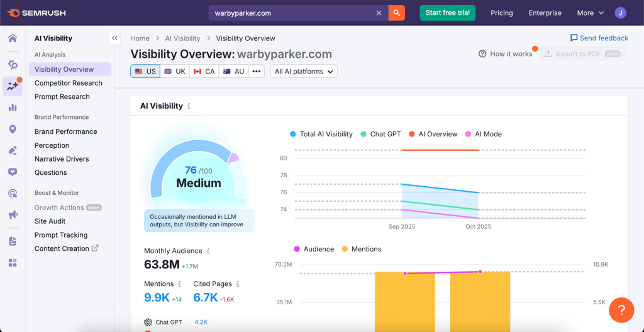The image size is (644, 332).
Task: Show more countries with ellipsis button
Action: (257, 72)
